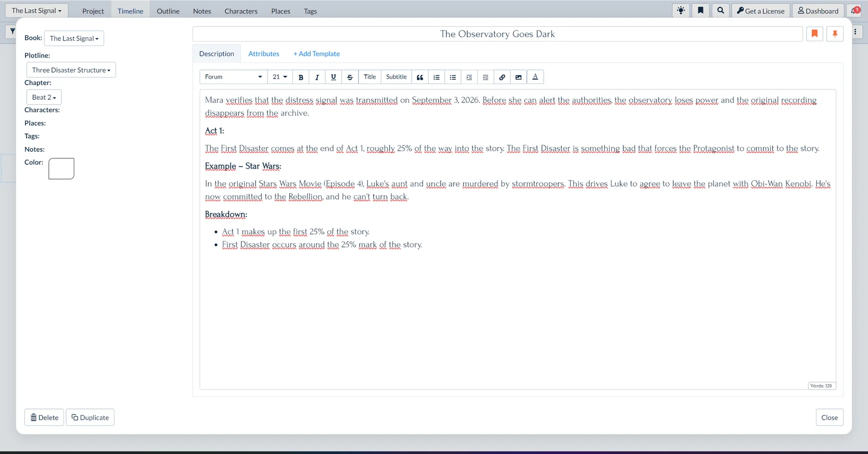Open the Beat 2 chapter dropdown
868x454 pixels.
tap(44, 97)
